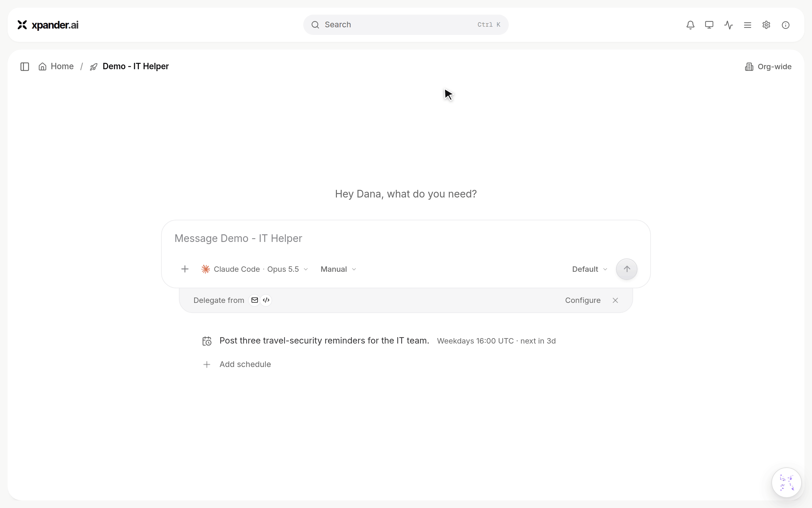Send message with the up-arrow button
812x508 pixels.
click(x=626, y=269)
